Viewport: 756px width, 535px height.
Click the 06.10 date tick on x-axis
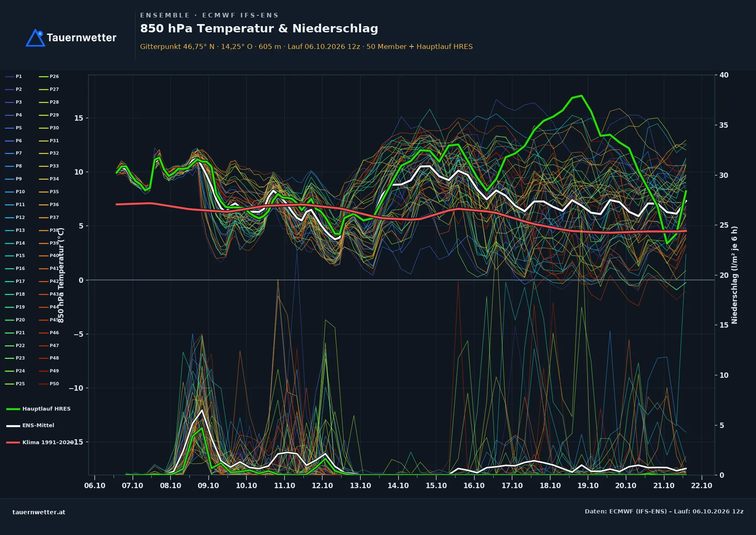click(x=94, y=486)
